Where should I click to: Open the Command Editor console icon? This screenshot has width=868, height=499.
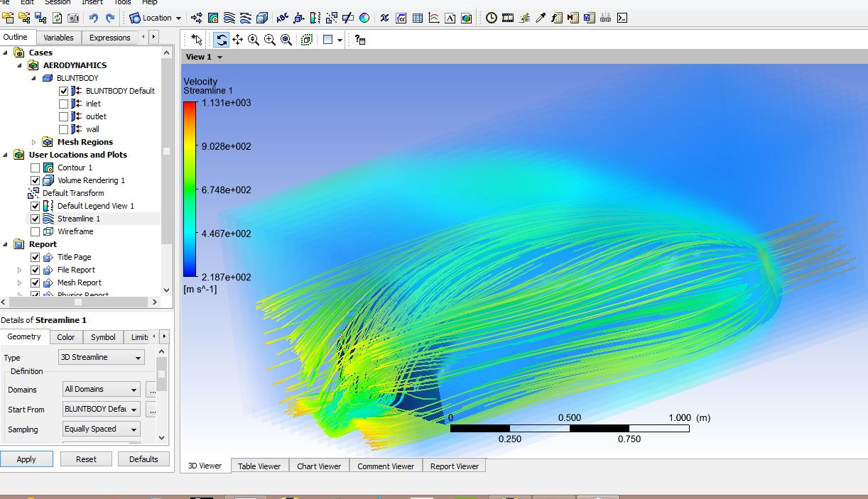(x=622, y=18)
